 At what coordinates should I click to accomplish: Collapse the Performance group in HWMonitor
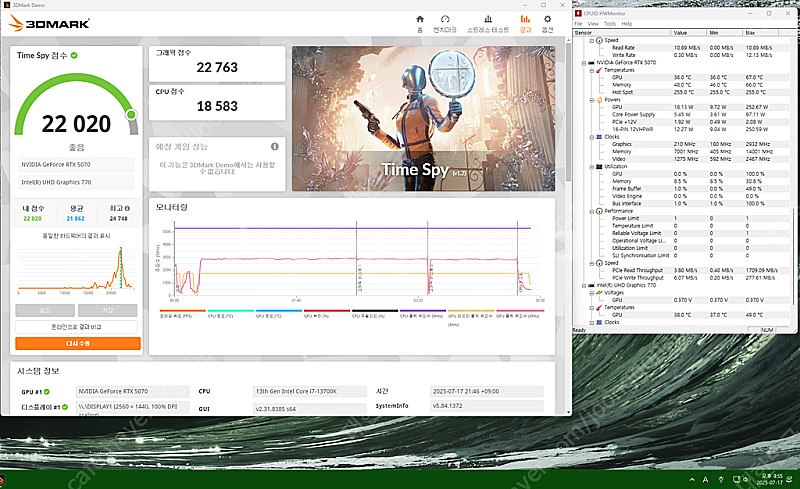[x=592, y=211]
